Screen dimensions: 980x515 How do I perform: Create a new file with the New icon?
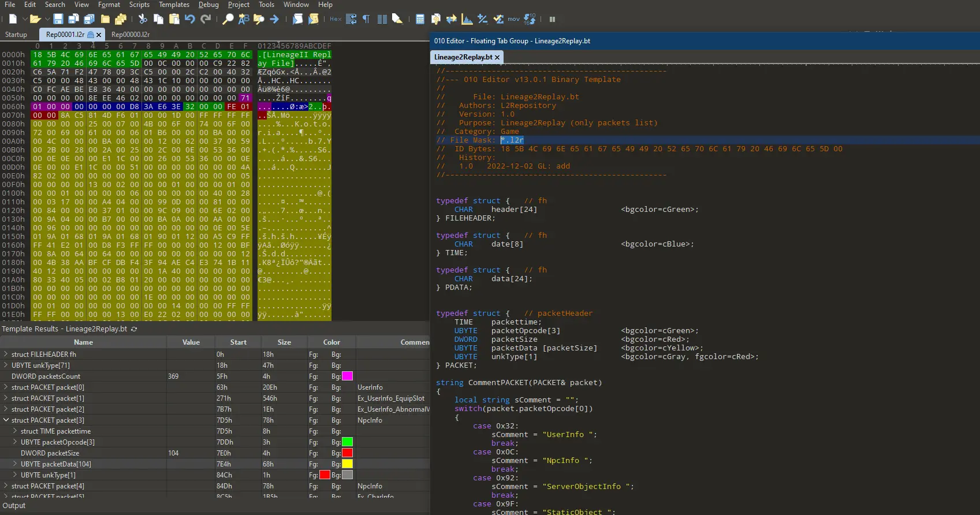[x=13, y=19]
